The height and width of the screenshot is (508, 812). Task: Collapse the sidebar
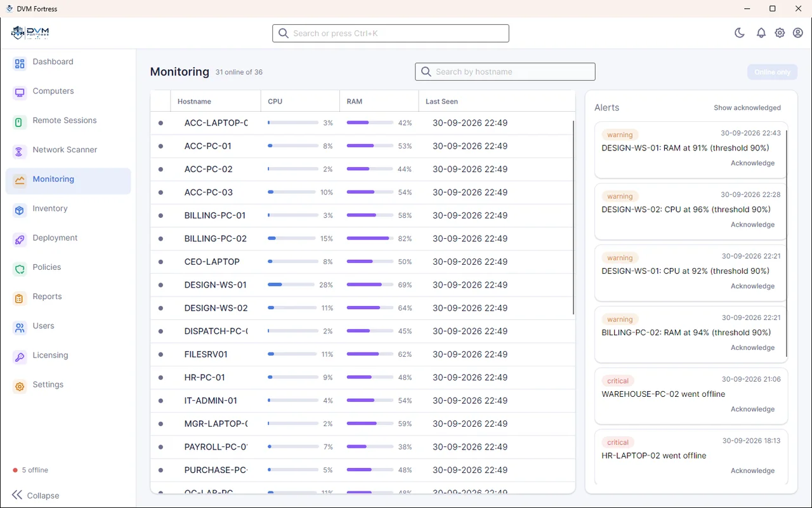pyautogui.click(x=36, y=495)
